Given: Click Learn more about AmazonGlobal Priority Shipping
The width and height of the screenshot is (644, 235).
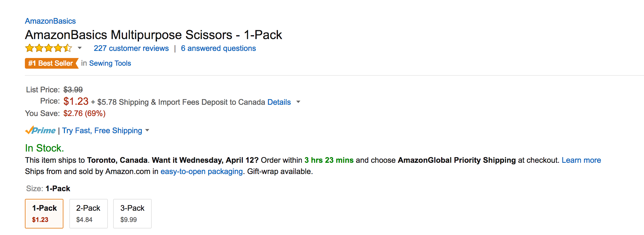Looking at the screenshot, I should 581,160.
